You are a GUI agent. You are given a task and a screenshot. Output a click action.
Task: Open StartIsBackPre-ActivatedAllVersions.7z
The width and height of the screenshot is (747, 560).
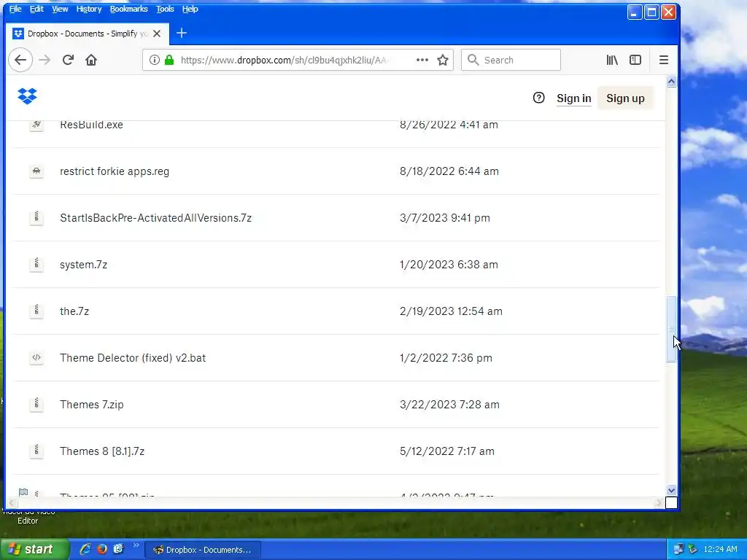[x=156, y=218]
